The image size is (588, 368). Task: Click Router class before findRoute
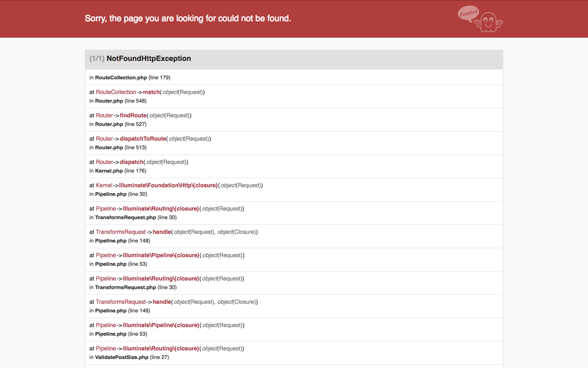click(105, 116)
